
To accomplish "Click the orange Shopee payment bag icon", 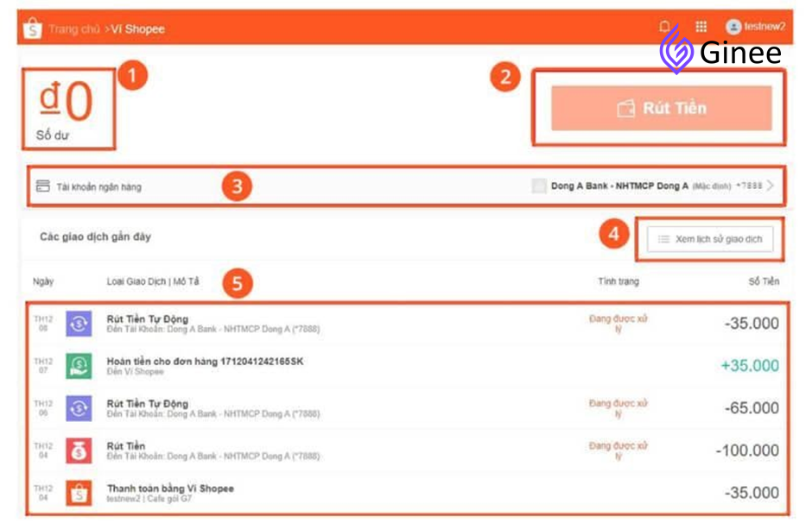I will [79, 493].
